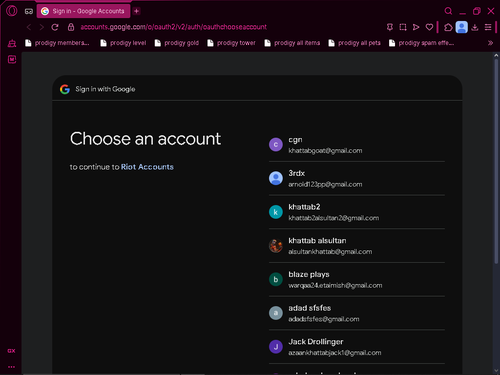The image size is (500, 375).
Task: Click the Choose an account heading
Action: 145,139
